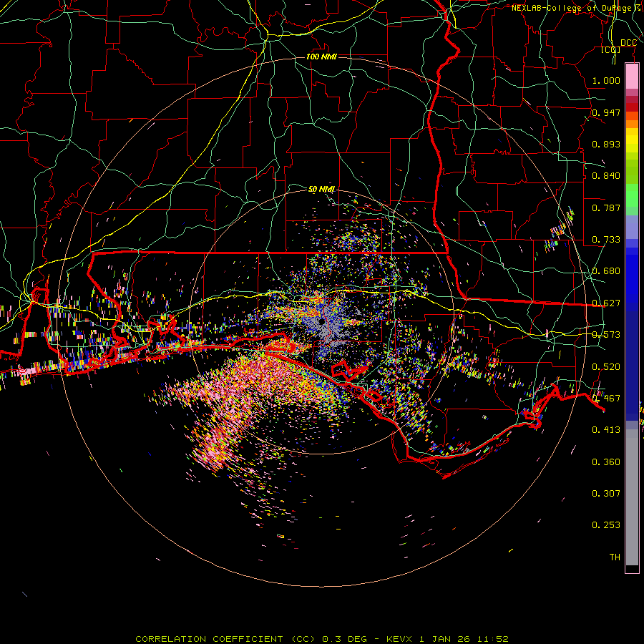Select the 0.307 legend value
Viewport: 644px width, 644px height.
coord(606,494)
